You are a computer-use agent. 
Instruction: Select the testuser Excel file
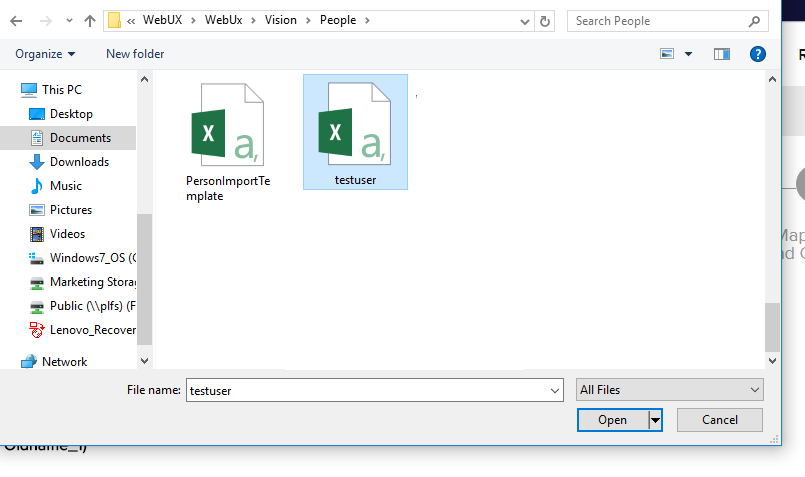(355, 132)
